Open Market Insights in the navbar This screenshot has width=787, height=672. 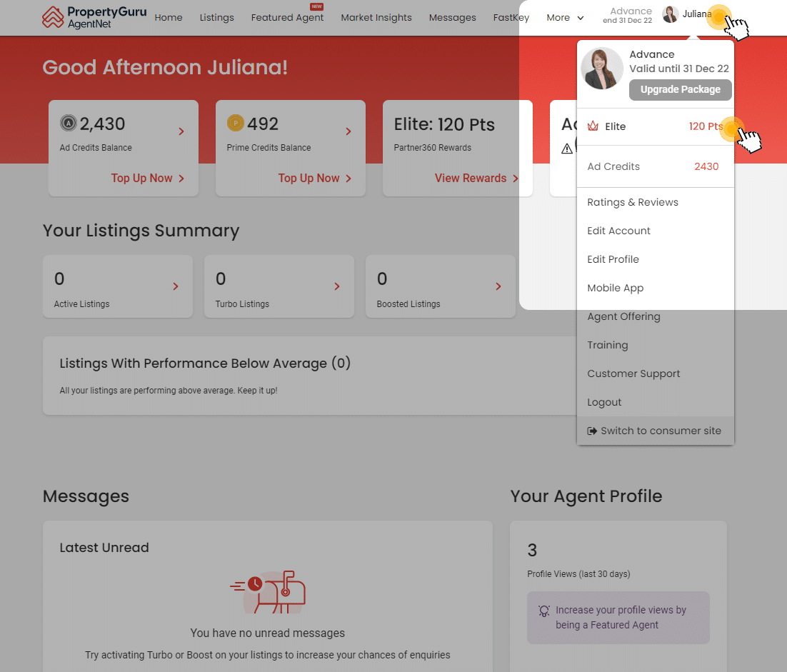click(x=376, y=18)
